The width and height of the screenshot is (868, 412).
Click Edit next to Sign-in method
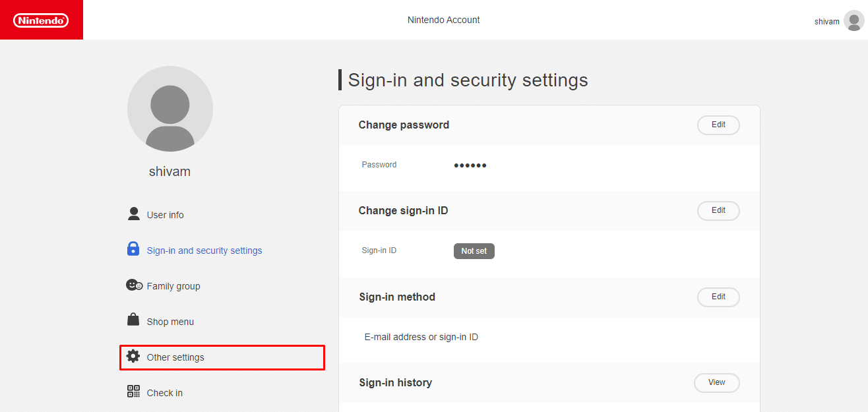[x=718, y=297]
